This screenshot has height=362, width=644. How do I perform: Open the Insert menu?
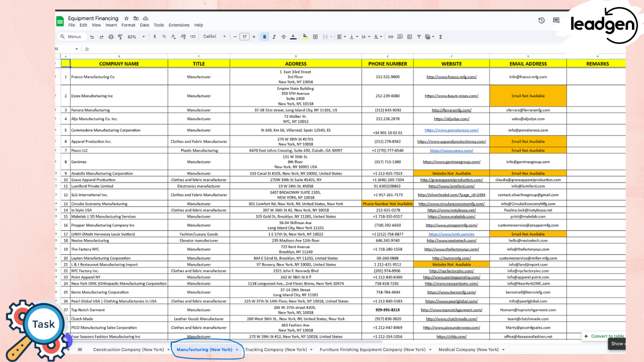(111, 25)
